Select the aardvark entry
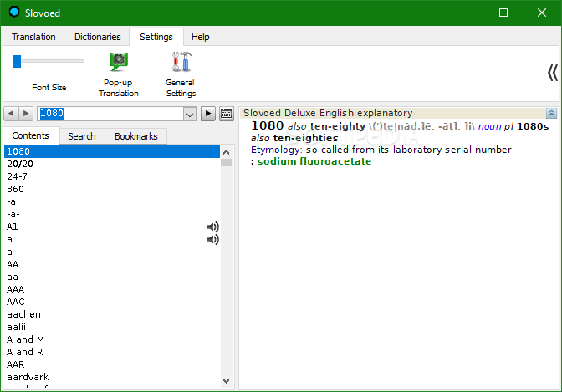Screen dimensions: 562x392 pyautogui.click(x=112, y=377)
